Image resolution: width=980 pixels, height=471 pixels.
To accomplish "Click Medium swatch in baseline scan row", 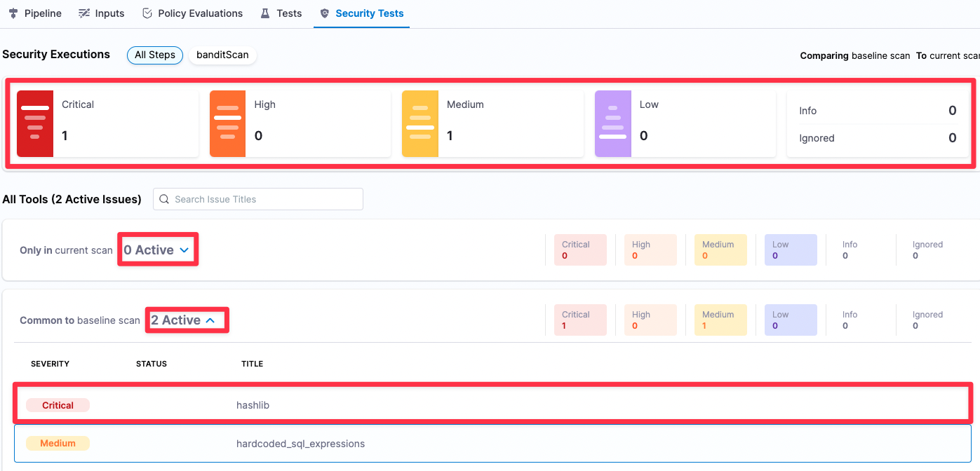I will coord(720,320).
